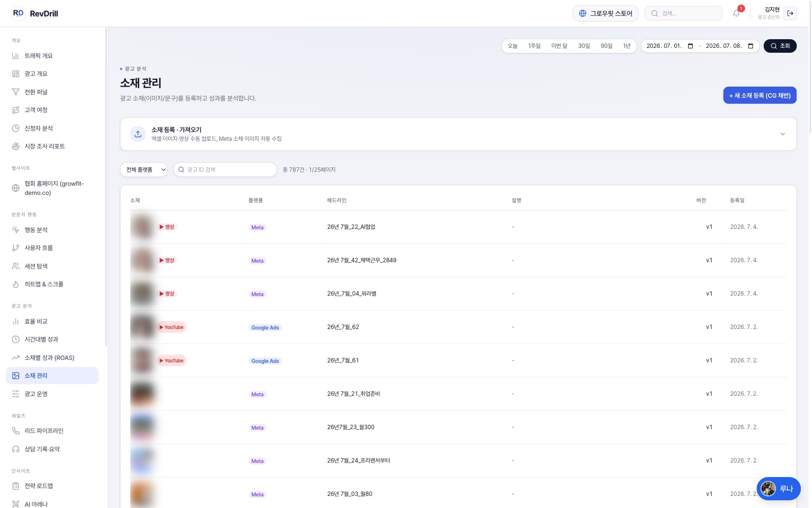Click the 광고 운영 sliders icon

pyautogui.click(x=15, y=394)
